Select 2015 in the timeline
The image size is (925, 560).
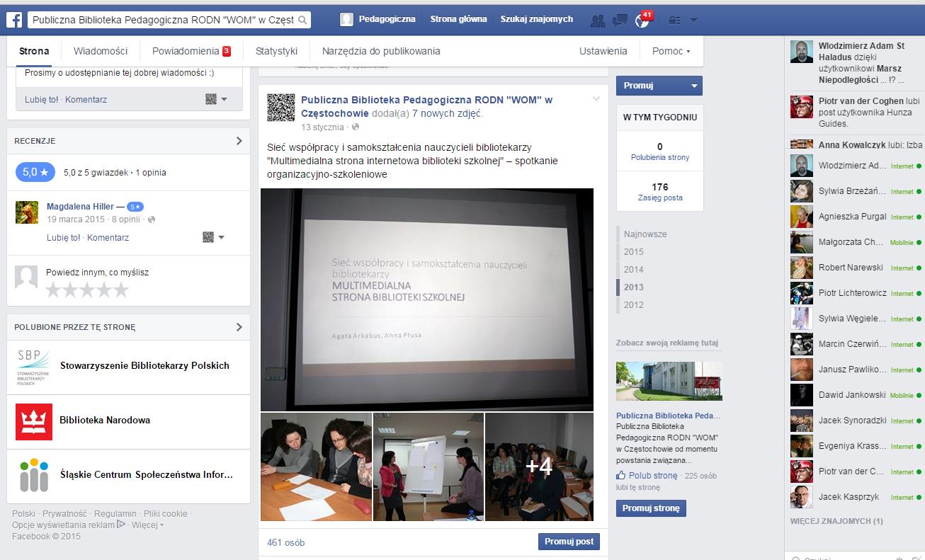(x=634, y=252)
